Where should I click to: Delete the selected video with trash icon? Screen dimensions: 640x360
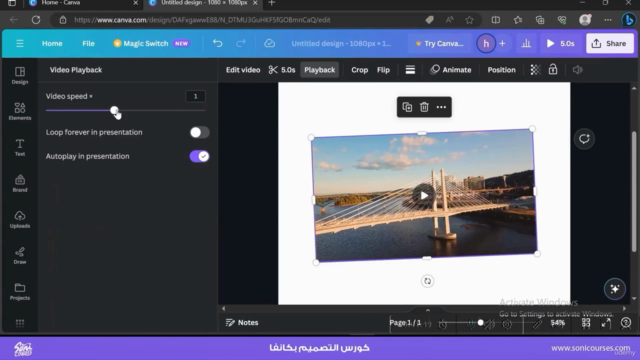pos(424,107)
